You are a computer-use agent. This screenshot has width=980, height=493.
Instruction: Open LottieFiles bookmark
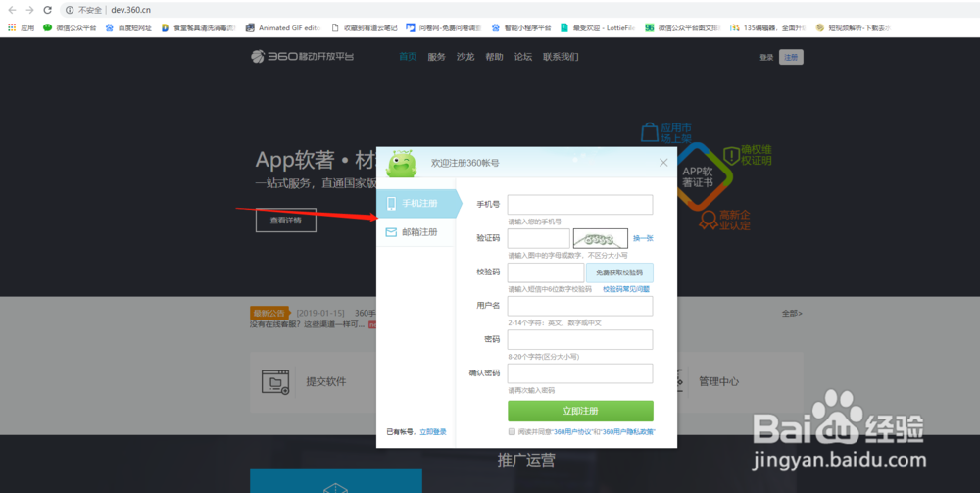[598, 27]
